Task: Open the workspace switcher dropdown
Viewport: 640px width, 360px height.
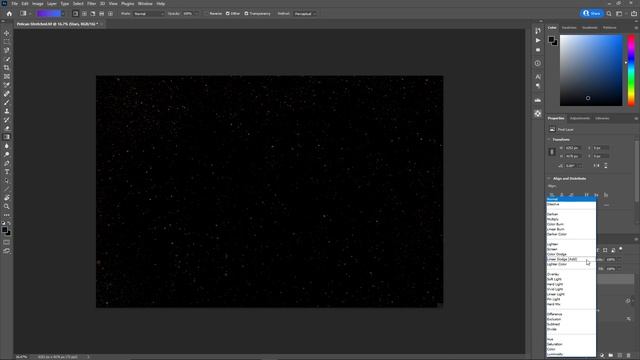Action: point(620,13)
